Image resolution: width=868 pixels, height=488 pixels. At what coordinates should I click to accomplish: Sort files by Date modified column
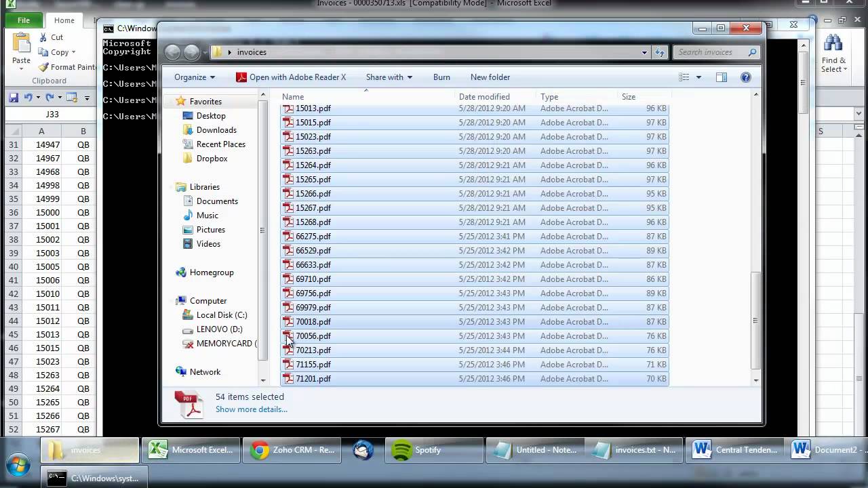[x=484, y=97]
